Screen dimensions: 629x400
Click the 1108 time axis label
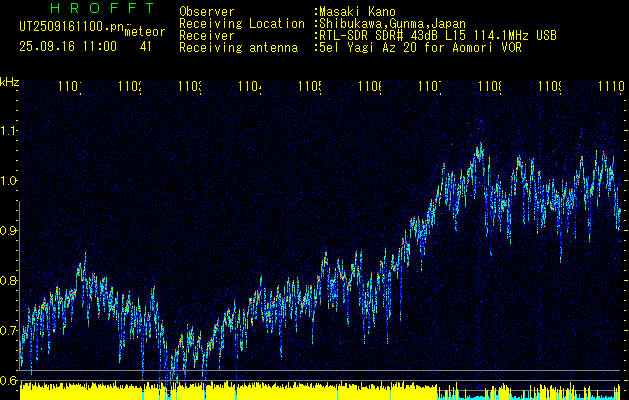pyautogui.click(x=490, y=86)
